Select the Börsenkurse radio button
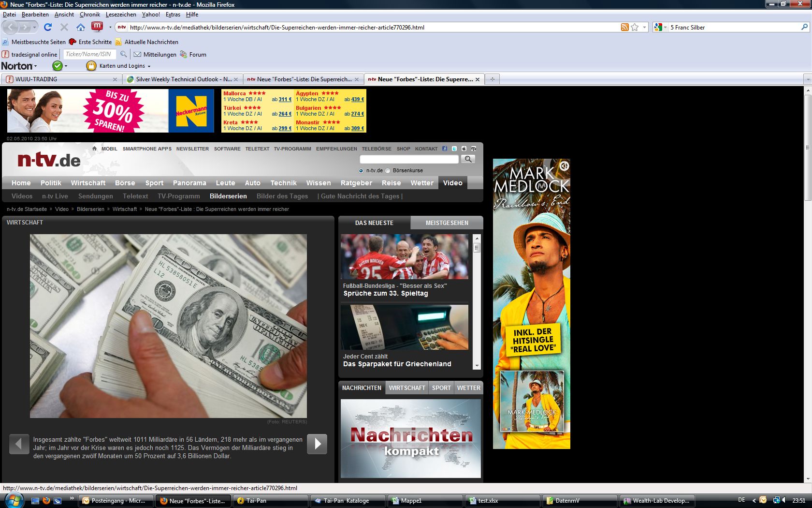 388,171
